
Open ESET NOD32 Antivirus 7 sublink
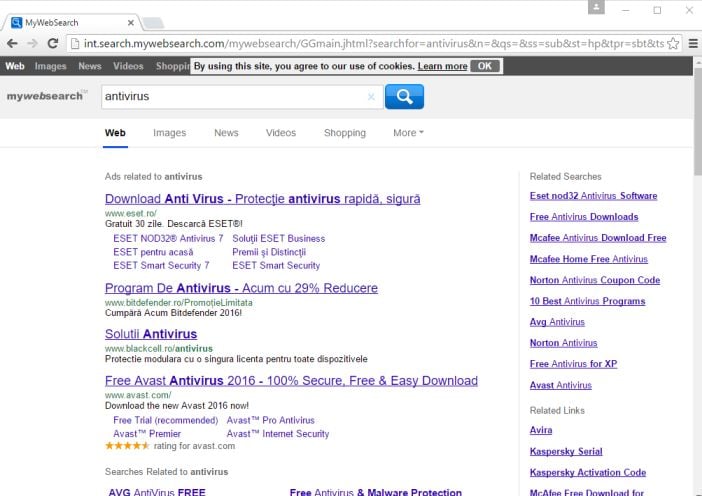click(x=168, y=239)
